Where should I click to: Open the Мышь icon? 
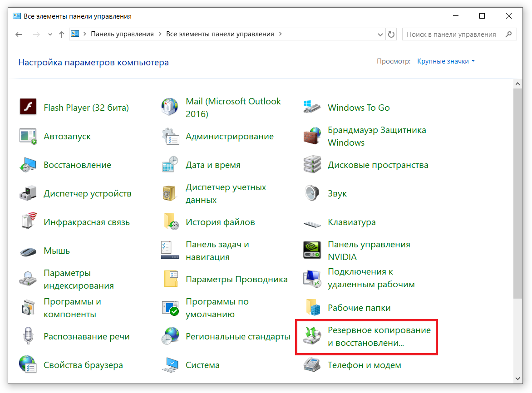pos(28,251)
